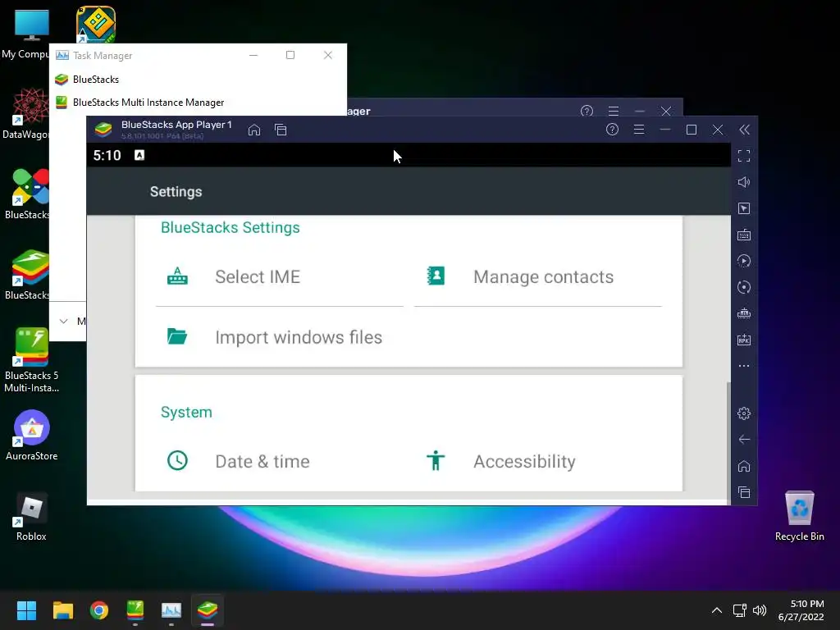The image size is (840, 630).
Task: Open the keyboard controls icon in the sidebar
Action: click(x=744, y=235)
